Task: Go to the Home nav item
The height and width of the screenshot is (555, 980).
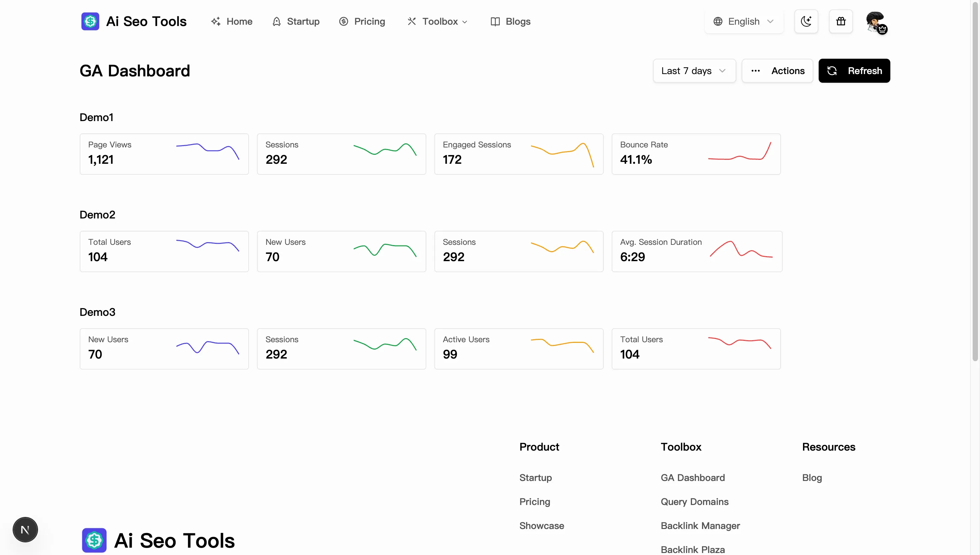Action: 232,21
